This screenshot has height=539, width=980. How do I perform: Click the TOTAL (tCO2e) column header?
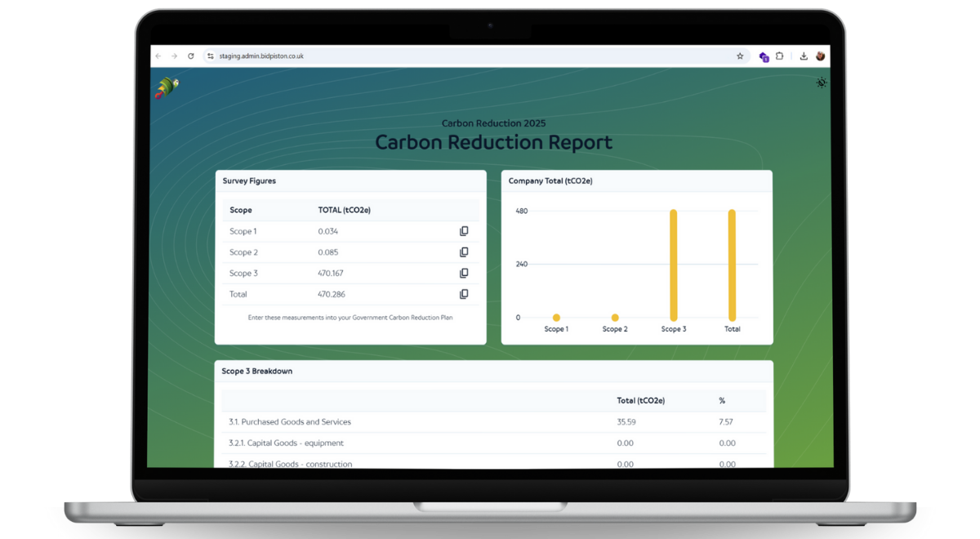point(345,210)
